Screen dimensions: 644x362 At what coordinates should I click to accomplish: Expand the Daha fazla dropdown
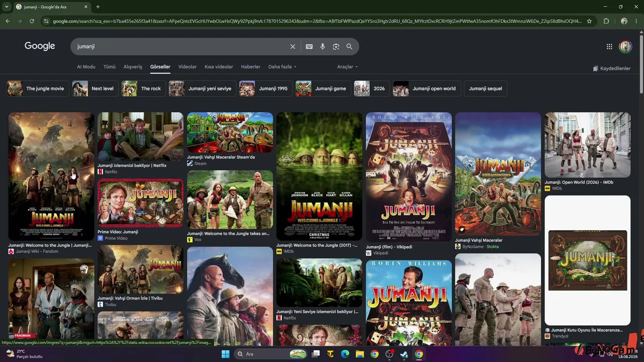(282, 67)
